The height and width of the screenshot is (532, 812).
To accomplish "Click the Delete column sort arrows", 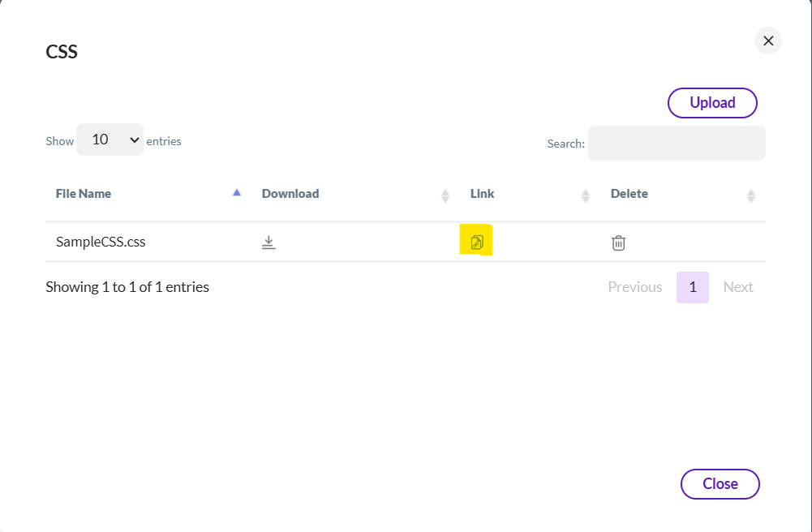I will 751,195.
